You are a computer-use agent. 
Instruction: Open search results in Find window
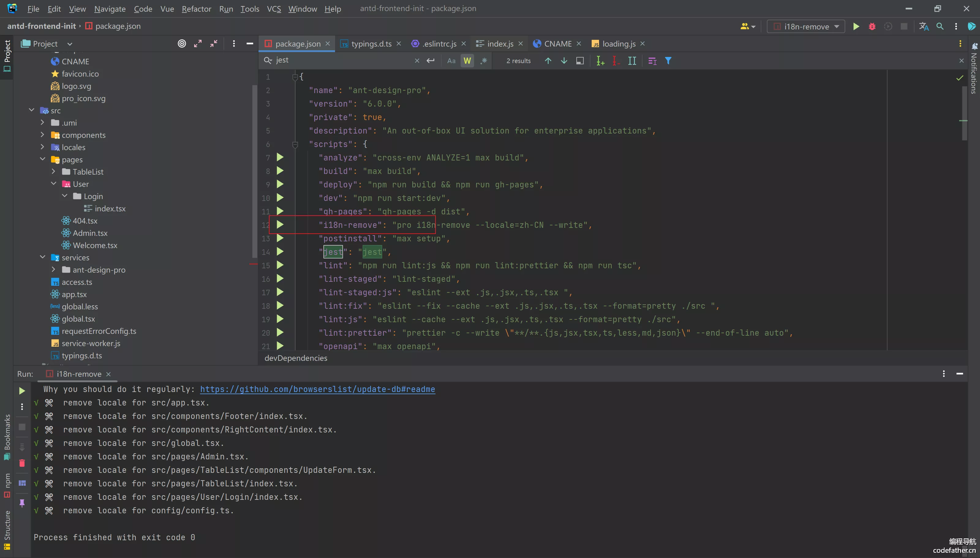point(652,61)
